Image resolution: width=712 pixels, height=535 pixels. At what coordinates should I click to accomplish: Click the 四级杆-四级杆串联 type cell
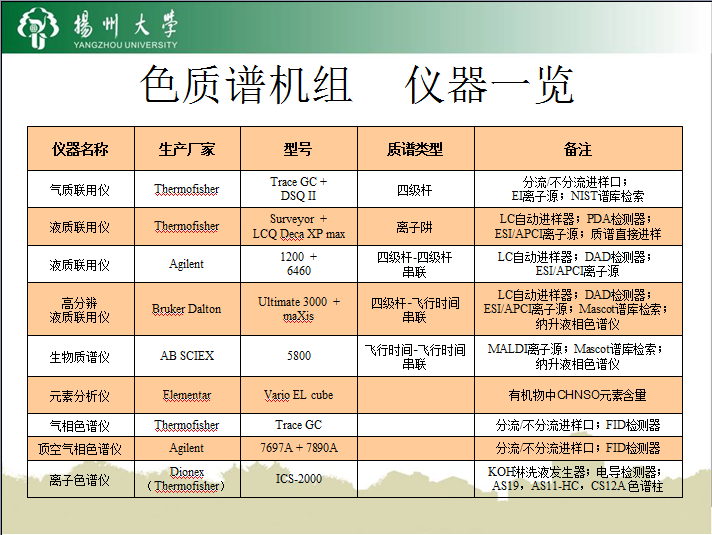point(415,264)
